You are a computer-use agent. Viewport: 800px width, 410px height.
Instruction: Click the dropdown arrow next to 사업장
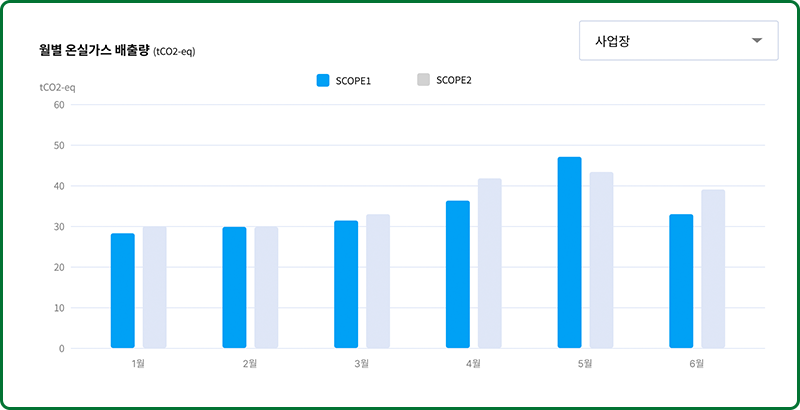pyautogui.click(x=757, y=41)
